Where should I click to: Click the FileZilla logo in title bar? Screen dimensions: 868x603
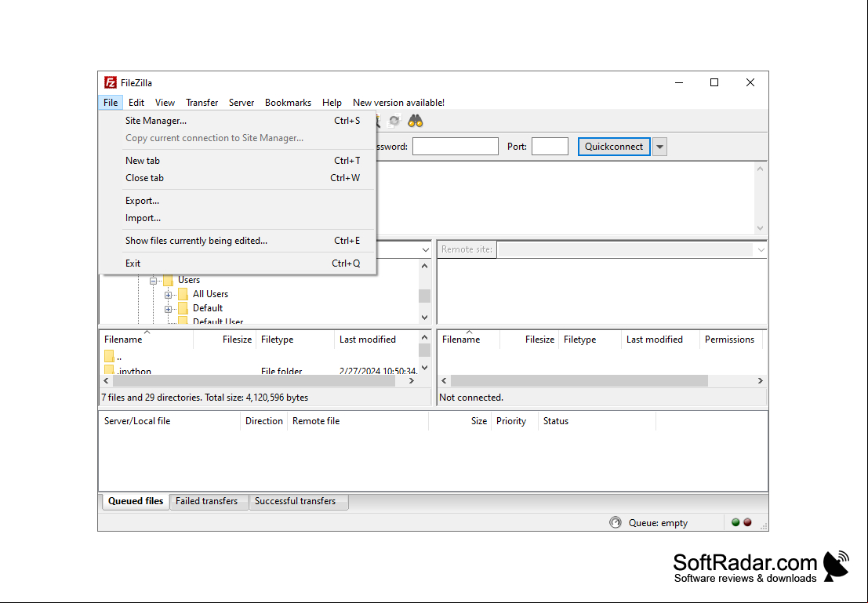pos(110,82)
